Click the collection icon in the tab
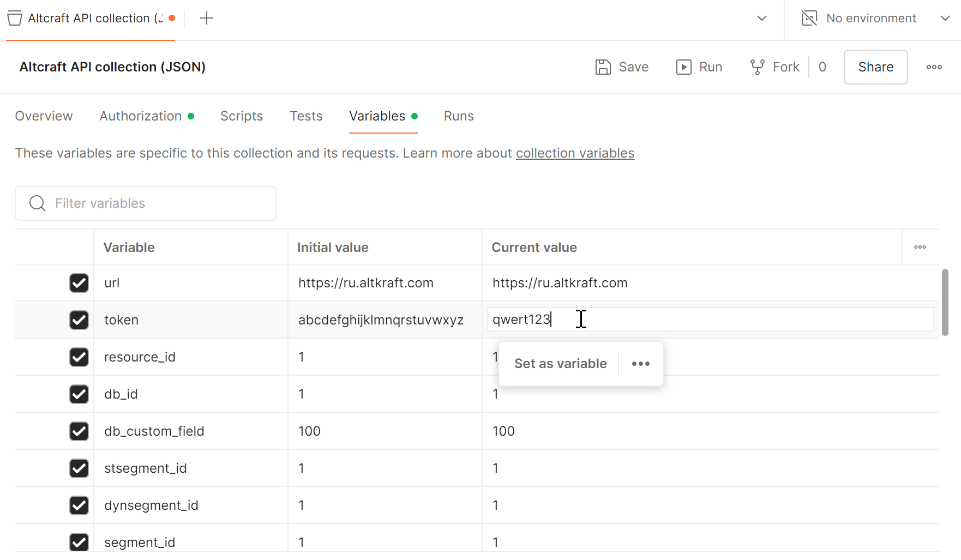Image resolution: width=961 pixels, height=560 pixels. pyautogui.click(x=15, y=19)
